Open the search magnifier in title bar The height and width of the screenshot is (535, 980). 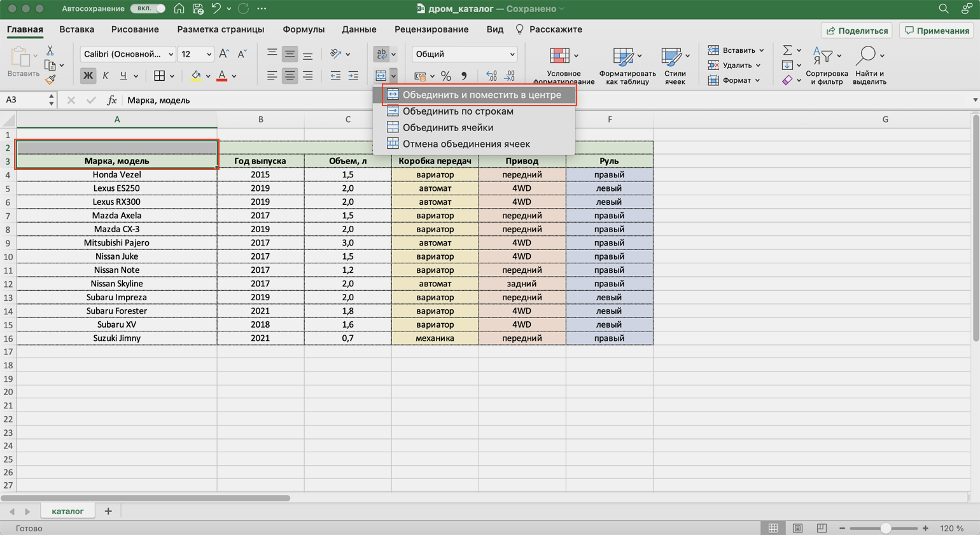point(944,8)
